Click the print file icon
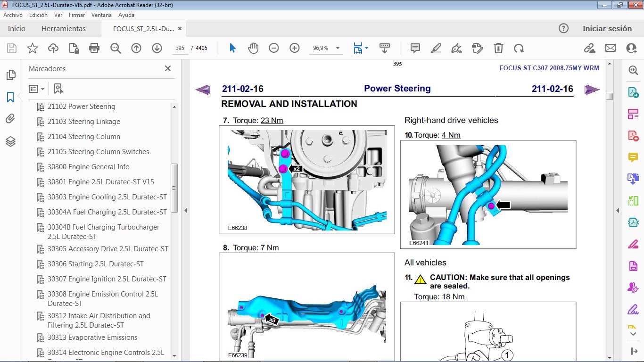Screen dimensions: 644x362 [x=94, y=48]
